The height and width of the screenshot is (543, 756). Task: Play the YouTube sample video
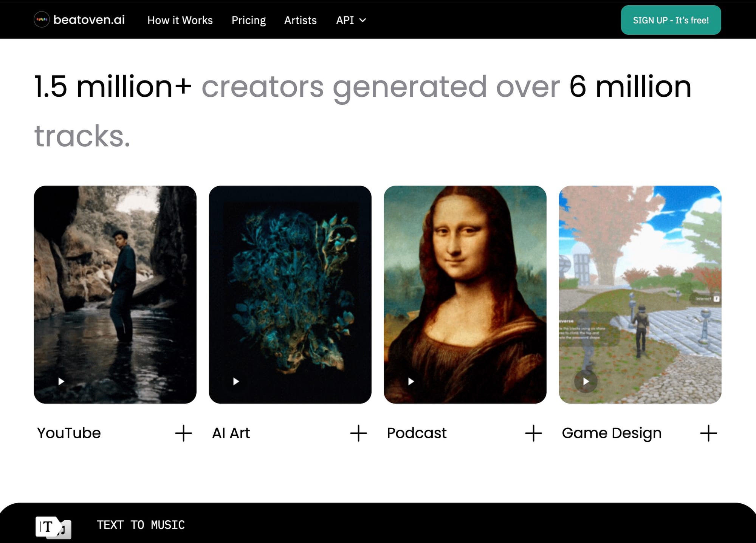[61, 381]
